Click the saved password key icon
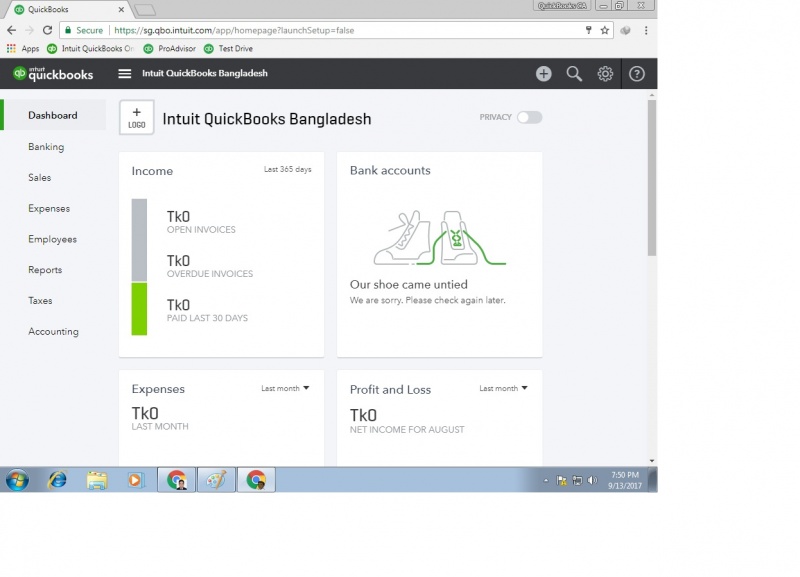The height and width of the screenshot is (577, 800). 588,30
